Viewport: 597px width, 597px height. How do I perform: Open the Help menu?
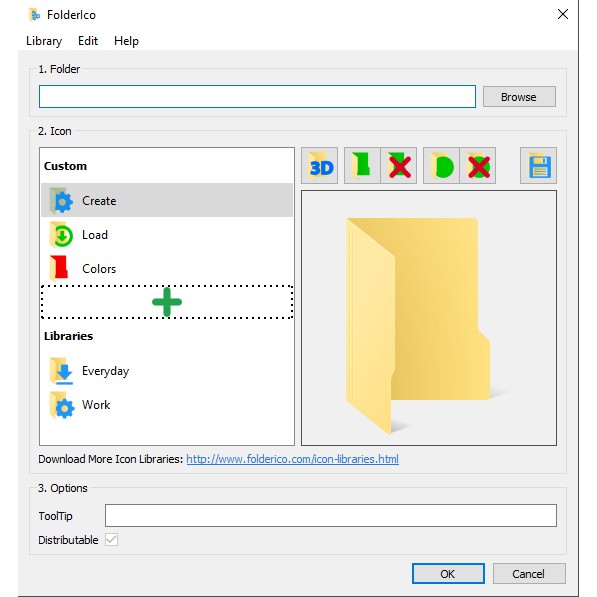(126, 41)
